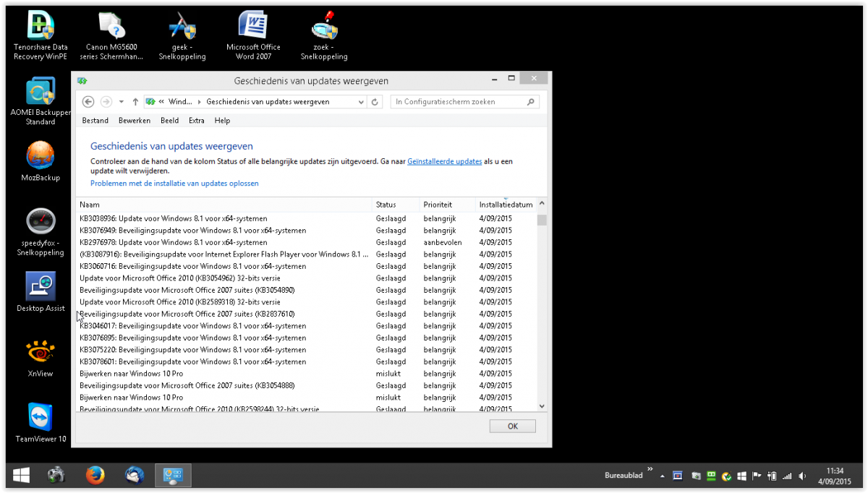Click the search magnifier icon
This screenshot has width=868, height=493.
[532, 102]
